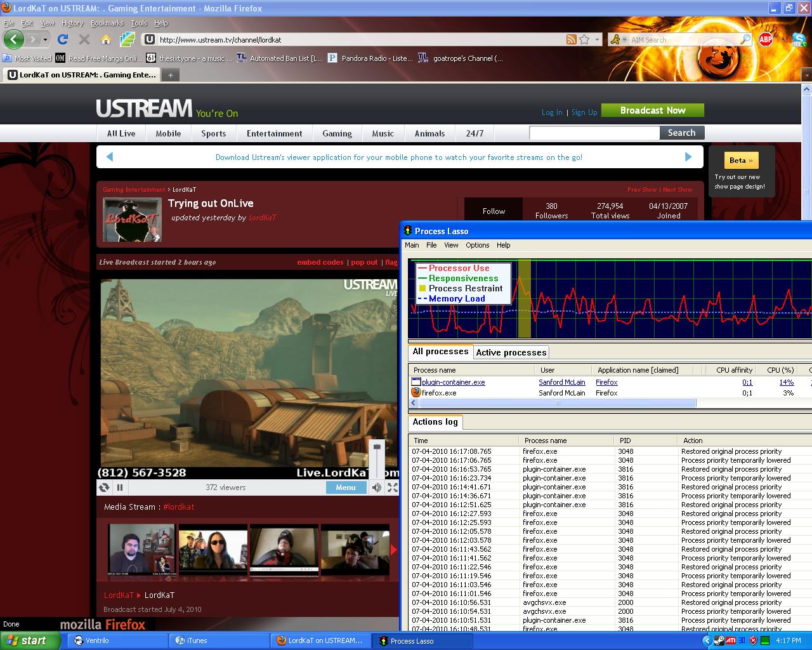Open the Windows Start menu
Image resolution: width=812 pixels, height=650 pixels.
click(30, 641)
